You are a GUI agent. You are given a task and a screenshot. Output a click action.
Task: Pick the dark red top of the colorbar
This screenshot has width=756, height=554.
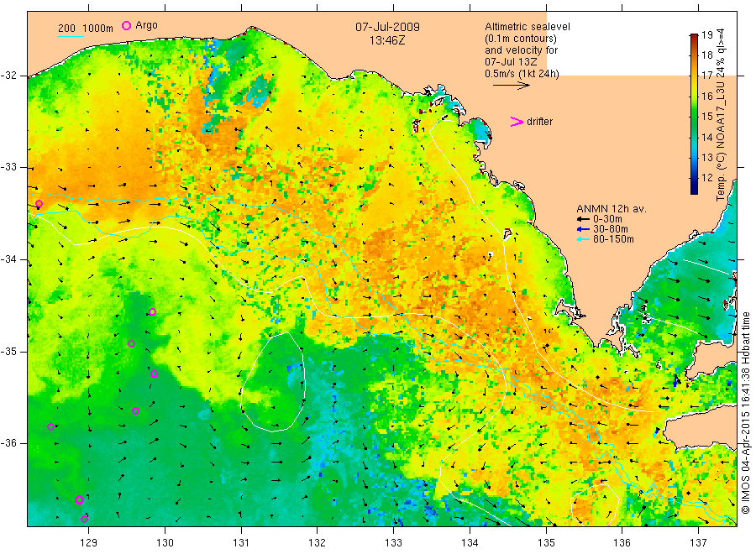695,36
